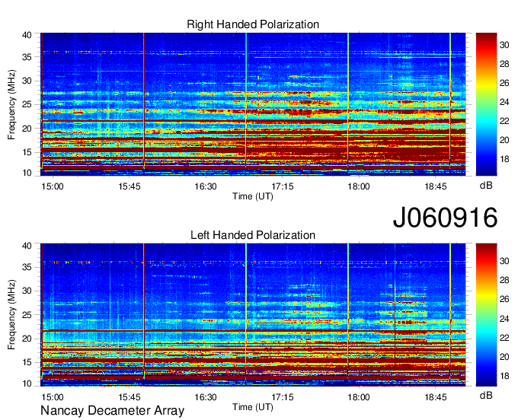Screen dimensions: 518x420
Task: Click the Left Handed Polarization spectrogram image
Action: pyautogui.click(x=253, y=315)
